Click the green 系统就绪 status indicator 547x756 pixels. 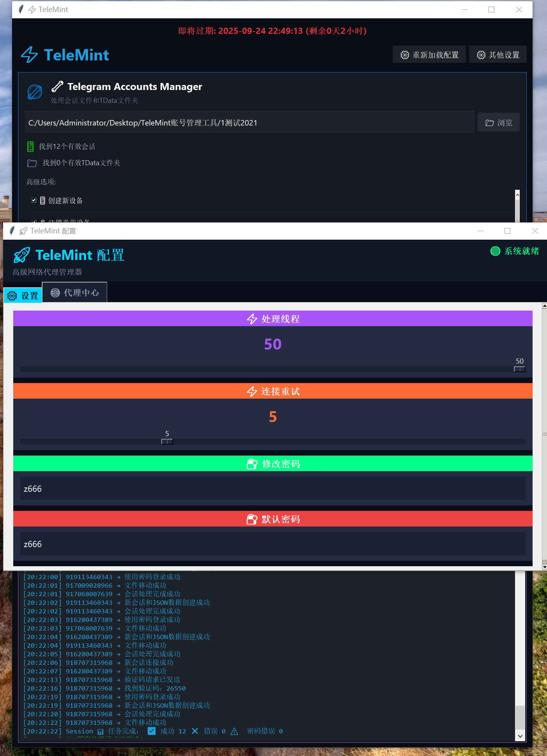[495, 251]
